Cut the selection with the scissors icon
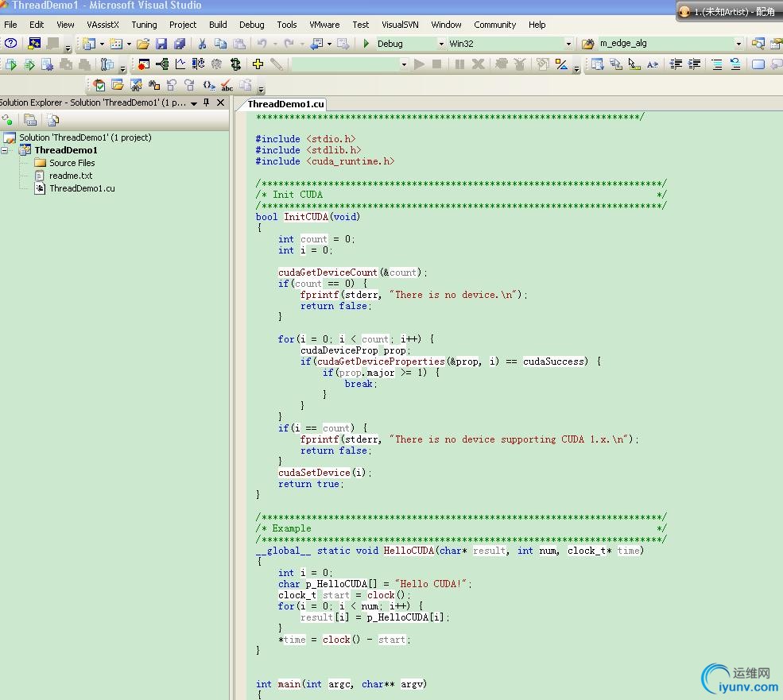 coord(202,44)
